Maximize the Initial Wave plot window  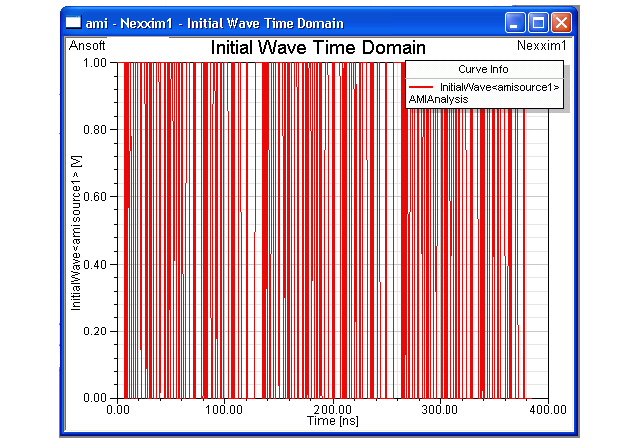pyautogui.click(x=539, y=22)
